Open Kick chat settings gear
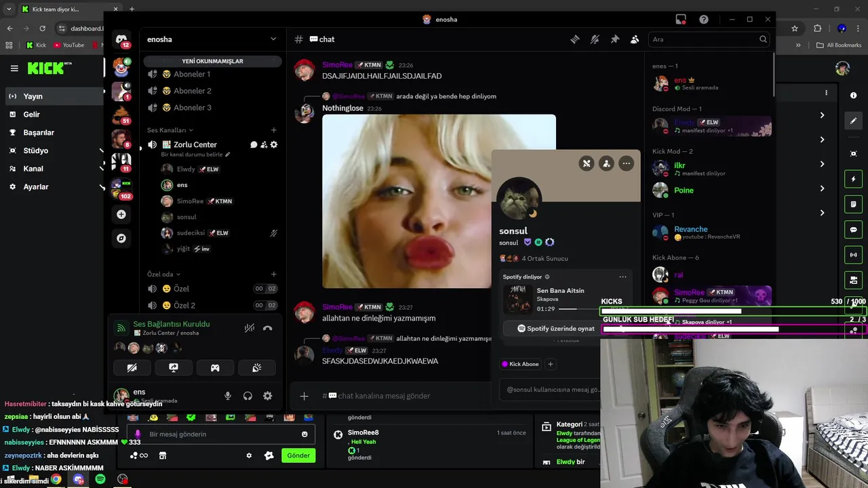Image resolution: width=868 pixels, height=488 pixels. pyautogui.click(x=249, y=455)
